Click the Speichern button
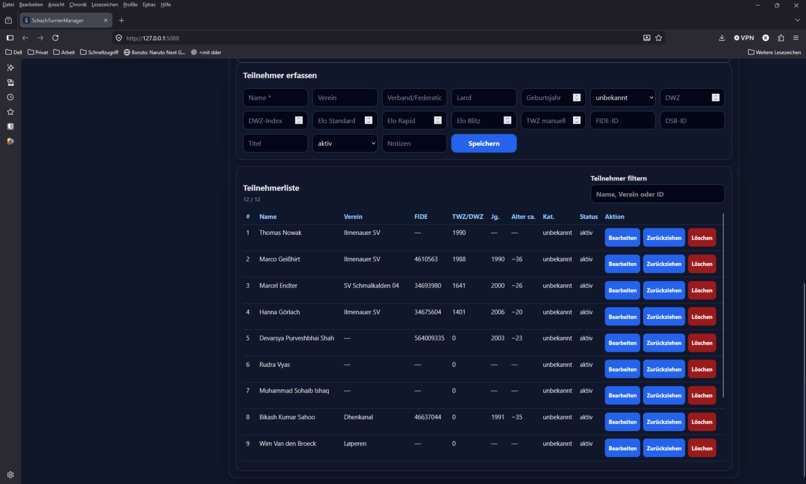The width and height of the screenshot is (806, 484). point(484,143)
